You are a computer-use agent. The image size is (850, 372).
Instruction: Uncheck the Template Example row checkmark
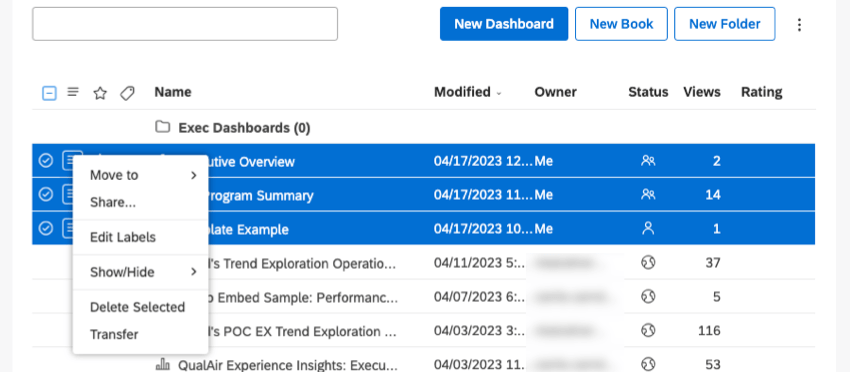pyautogui.click(x=46, y=228)
